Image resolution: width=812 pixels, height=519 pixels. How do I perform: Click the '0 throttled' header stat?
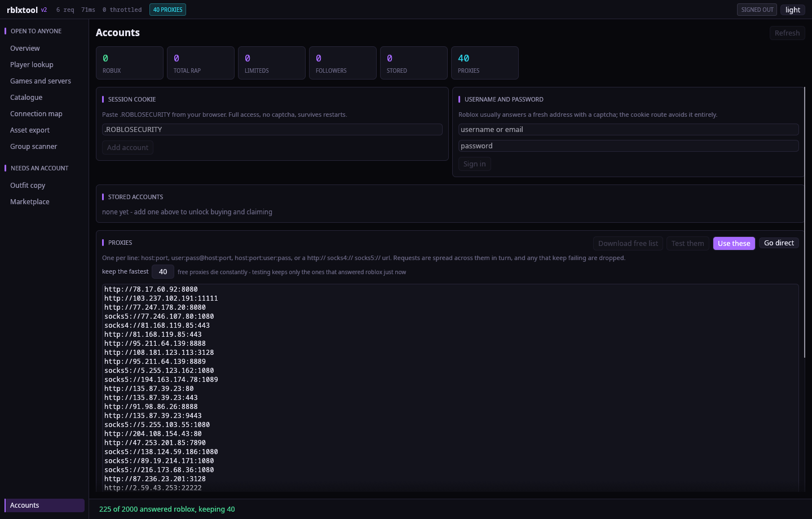coord(122,10)
